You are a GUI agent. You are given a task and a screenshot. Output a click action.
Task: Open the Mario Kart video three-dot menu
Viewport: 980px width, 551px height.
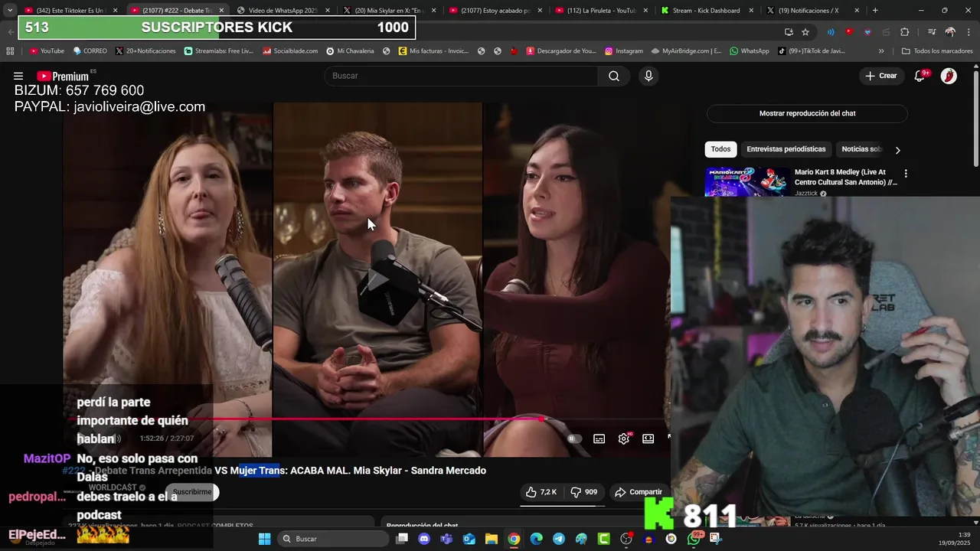coord(906,174)
